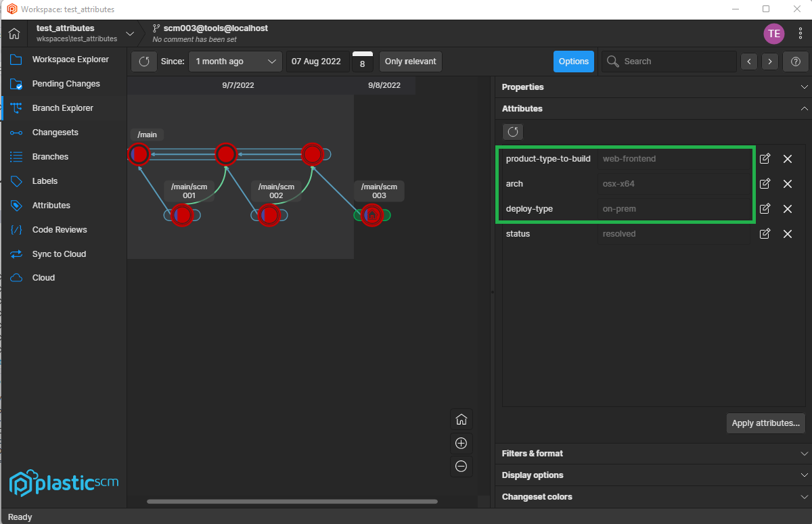This screenshot has width=812, height=524.
Task: Open the Workspace Explorer from the sidebar
Action: point(70,59)
